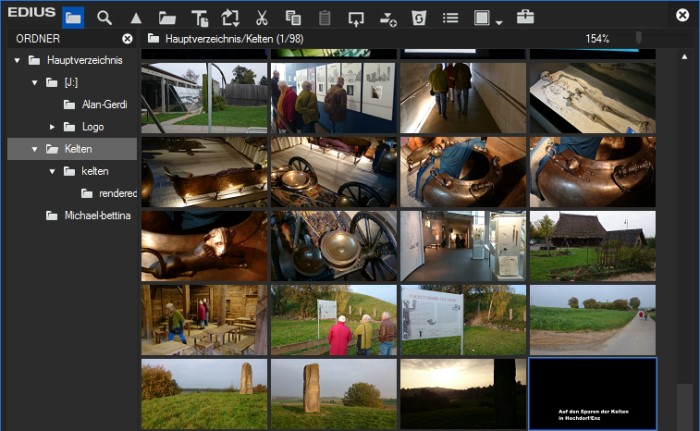
Task: Click the new sequence arrows icon
Action: click(x=230, y=18)
